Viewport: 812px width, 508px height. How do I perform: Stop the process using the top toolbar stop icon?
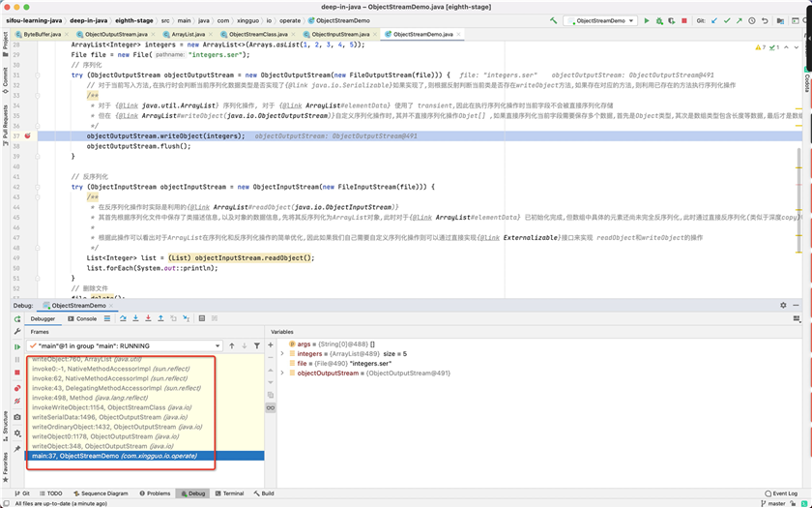coord(684,20)
